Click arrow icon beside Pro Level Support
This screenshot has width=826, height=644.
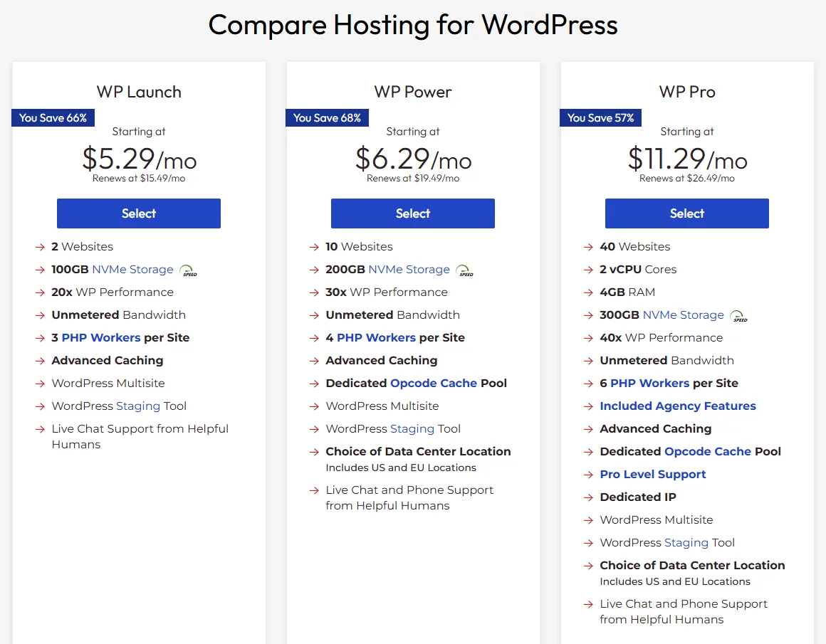pos(588,475)
